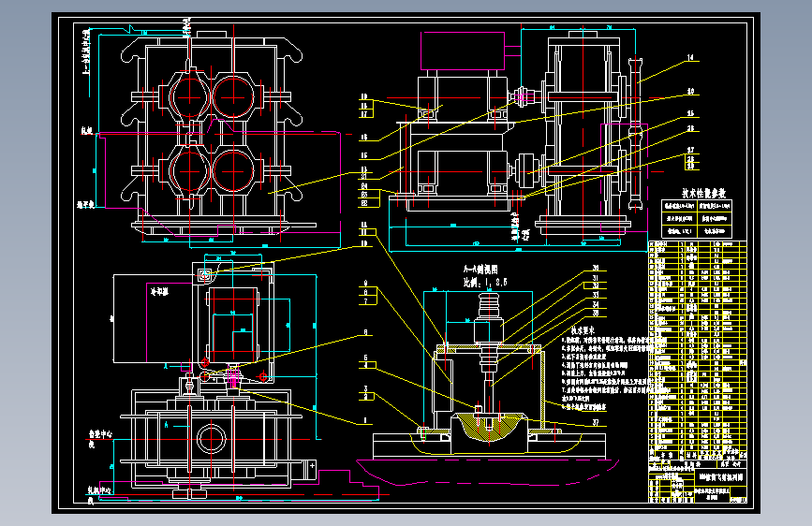Click part balloon number 8
Screen dimensions: 812x526
click(365, 293)
